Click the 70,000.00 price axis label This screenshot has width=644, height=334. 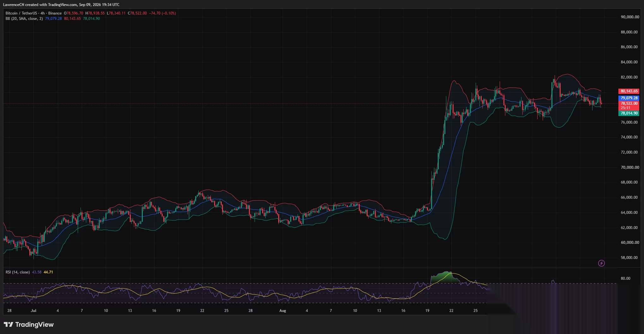coord(630,167)
